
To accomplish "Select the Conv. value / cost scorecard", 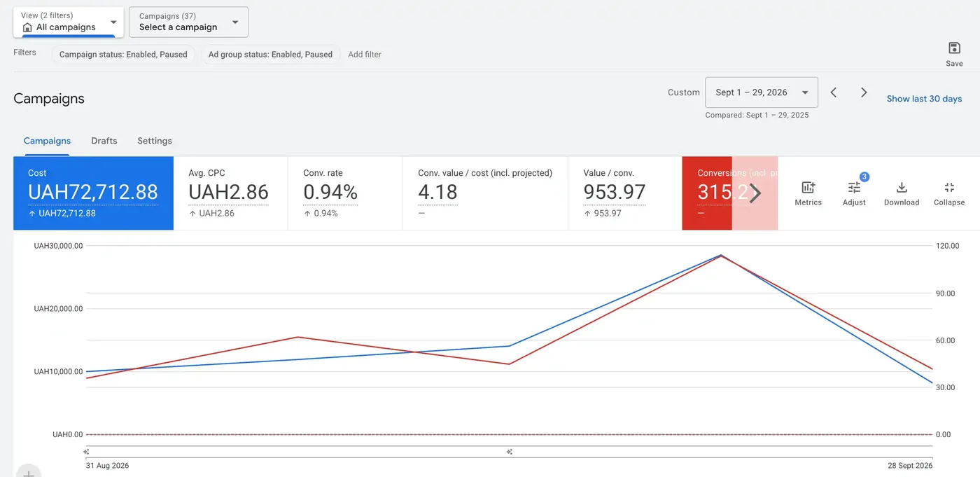I will pos(485,193).
